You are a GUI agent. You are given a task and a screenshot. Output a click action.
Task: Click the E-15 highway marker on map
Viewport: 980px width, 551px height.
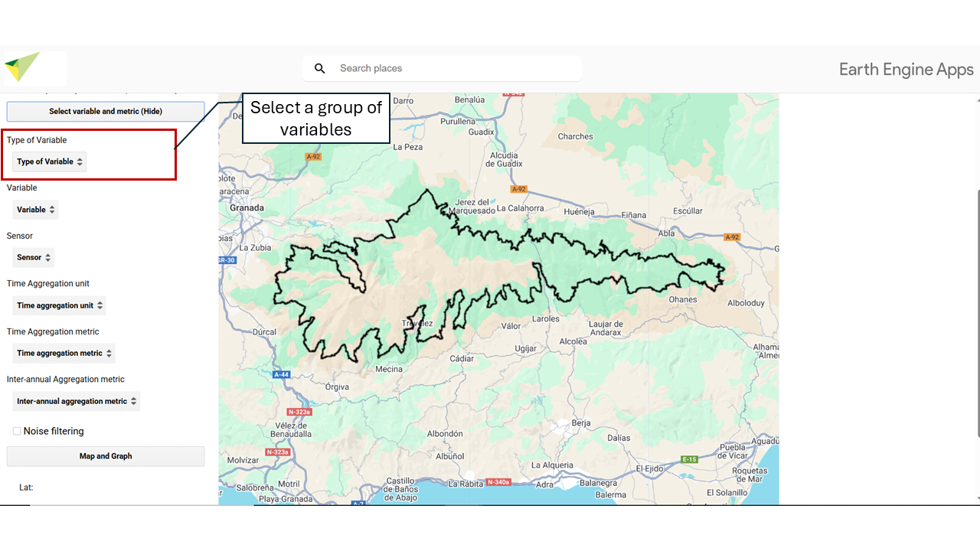click(689, 459)
